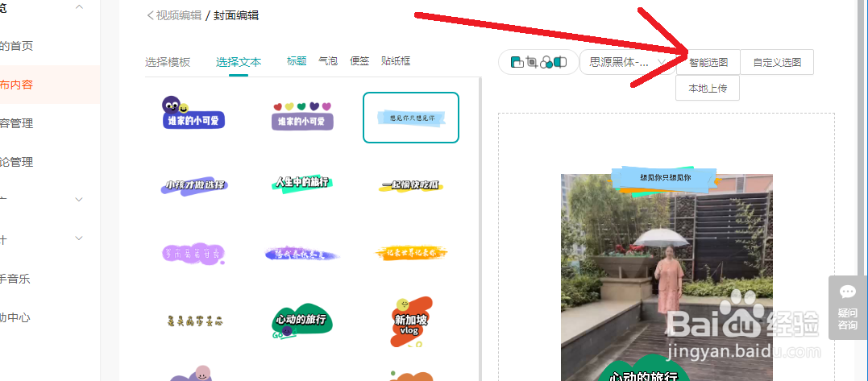Screen dimensions: 868x381
Task: Select the 标题 text category
Action: click(x=297, y=61)
